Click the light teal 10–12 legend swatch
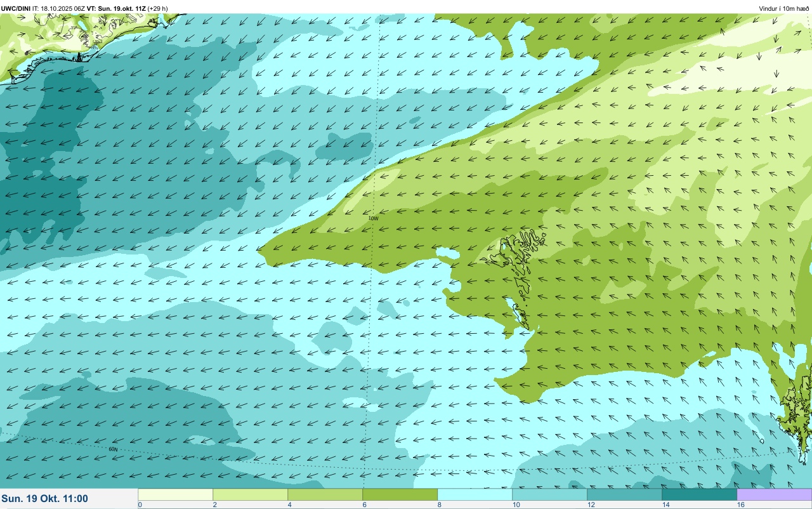 [x=550, y=494]
